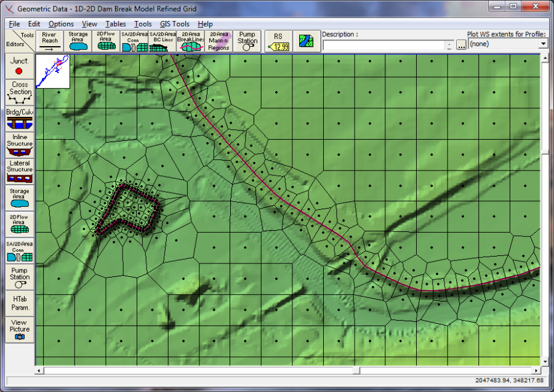Expand the Plot WS extents dropdown

542,44
